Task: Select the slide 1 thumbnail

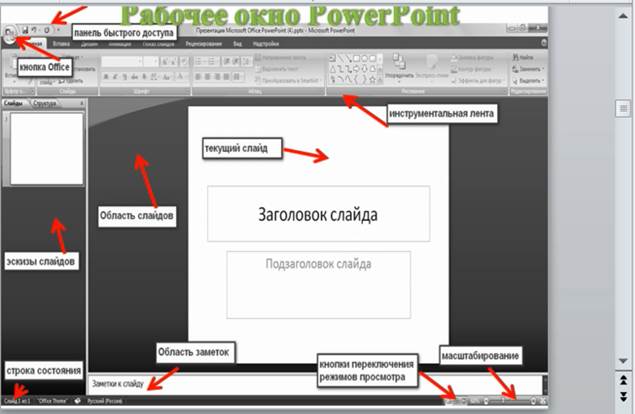Action: click(48, 148)
